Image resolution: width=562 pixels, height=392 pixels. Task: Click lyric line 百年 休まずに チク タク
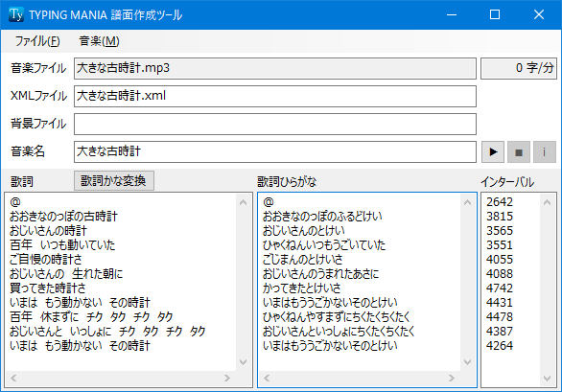91,316
